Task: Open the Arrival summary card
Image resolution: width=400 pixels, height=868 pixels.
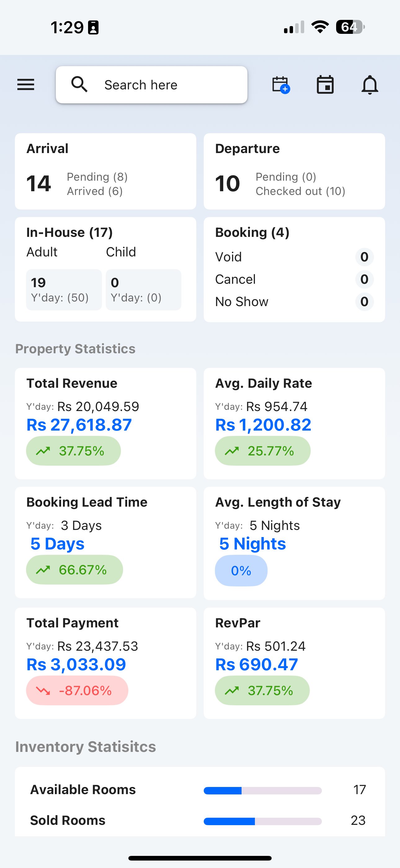Action: click(x=105, y=171)
